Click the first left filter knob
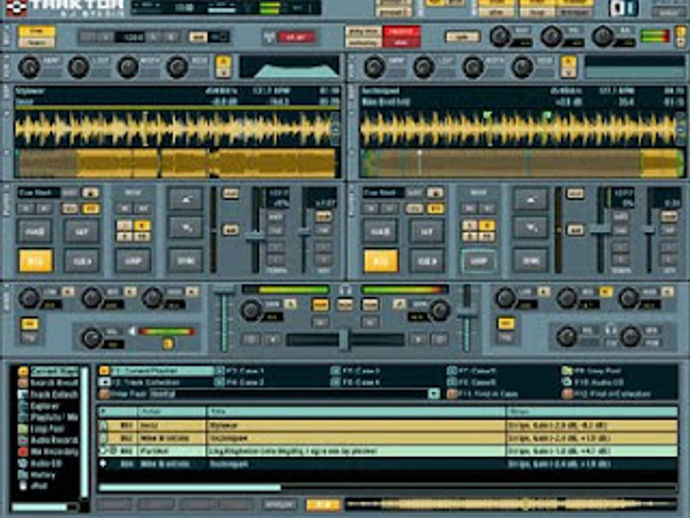 pos(29,68)
